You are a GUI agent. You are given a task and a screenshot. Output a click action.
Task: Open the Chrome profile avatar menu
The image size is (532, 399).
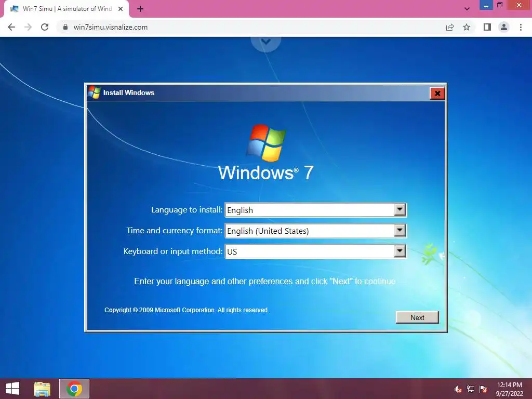pos(504,27)
